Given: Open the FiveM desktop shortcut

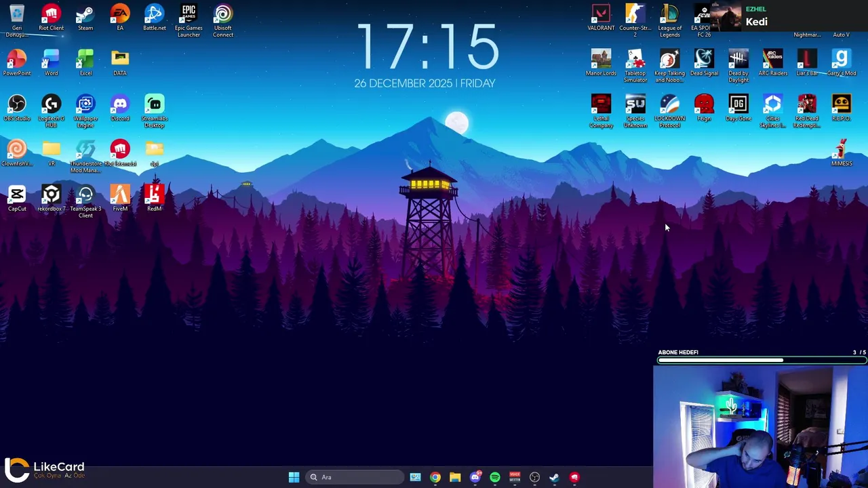Looking at the screenshot, I should tap(120, 199).
